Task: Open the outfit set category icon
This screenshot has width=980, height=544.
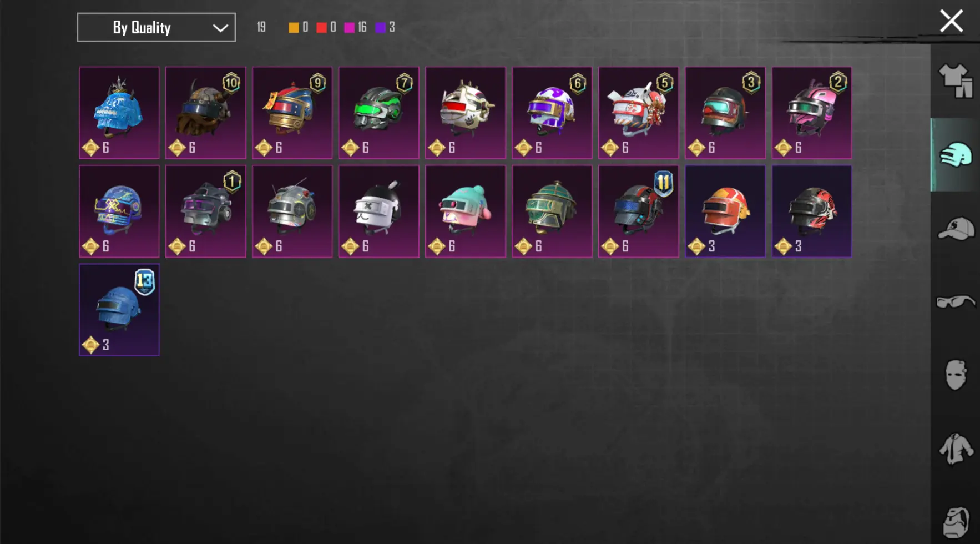Action: [x=956, y=81]
